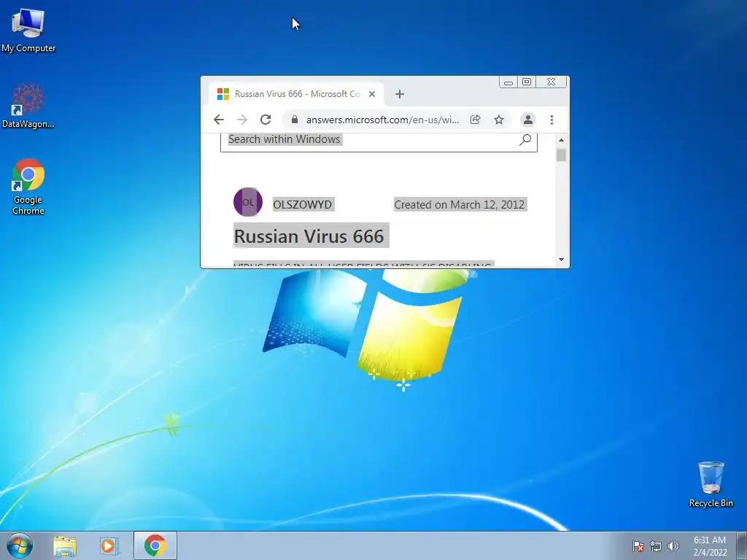The image size is (747, 560).
Task: Open the Windows Start menu
Action: [x=20, y=545]
